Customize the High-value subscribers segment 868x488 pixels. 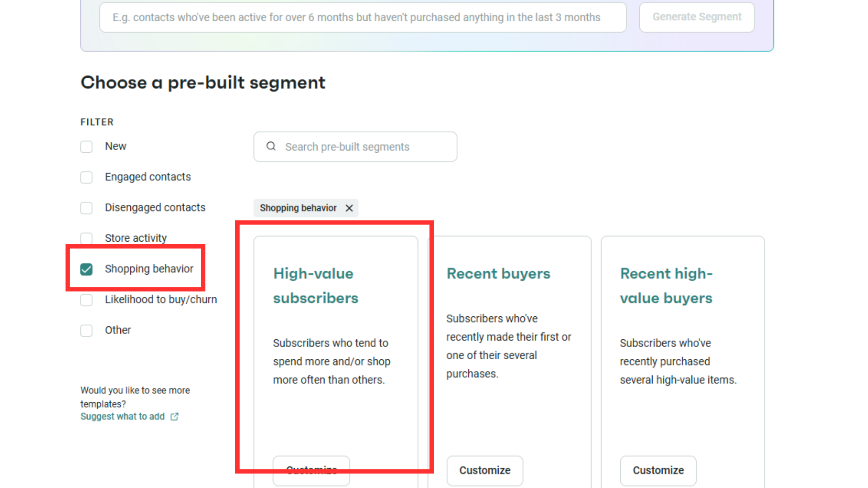(311, 470)
